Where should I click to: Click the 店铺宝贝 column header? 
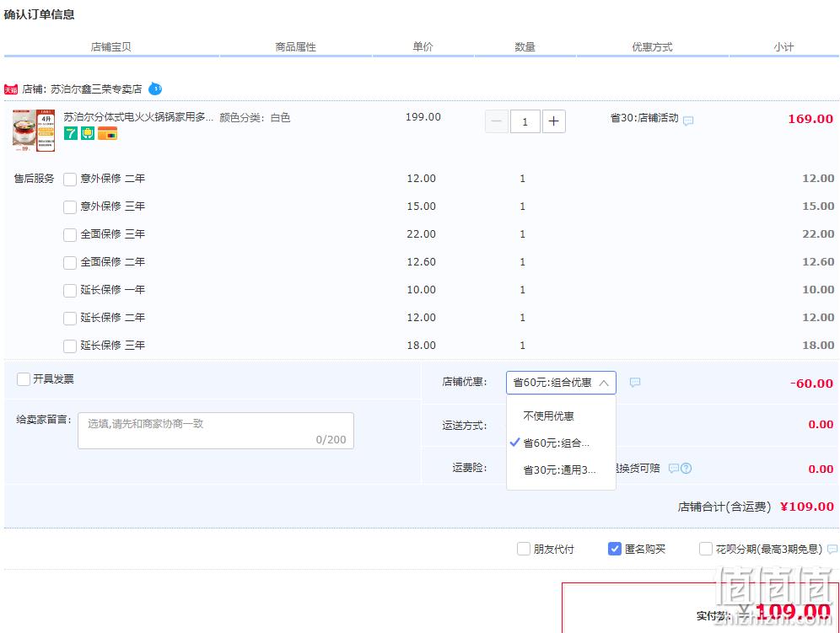tap(110, 47)
